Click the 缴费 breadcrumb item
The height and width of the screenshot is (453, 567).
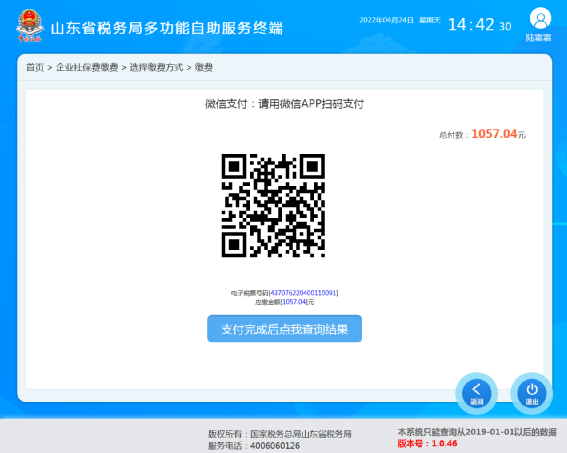pyautogui.click(x=204, y=67)
